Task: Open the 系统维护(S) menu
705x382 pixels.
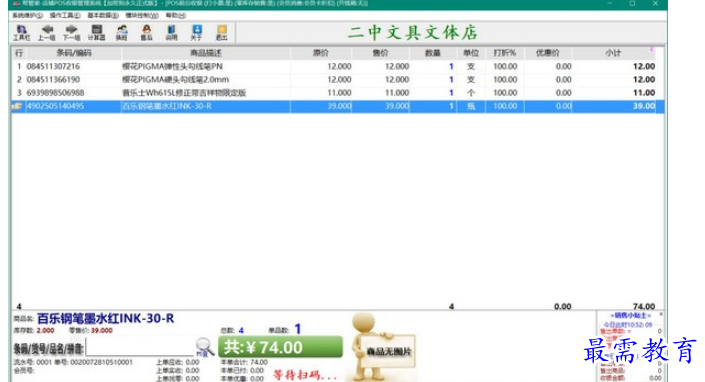Action: [x=27, y=15]
